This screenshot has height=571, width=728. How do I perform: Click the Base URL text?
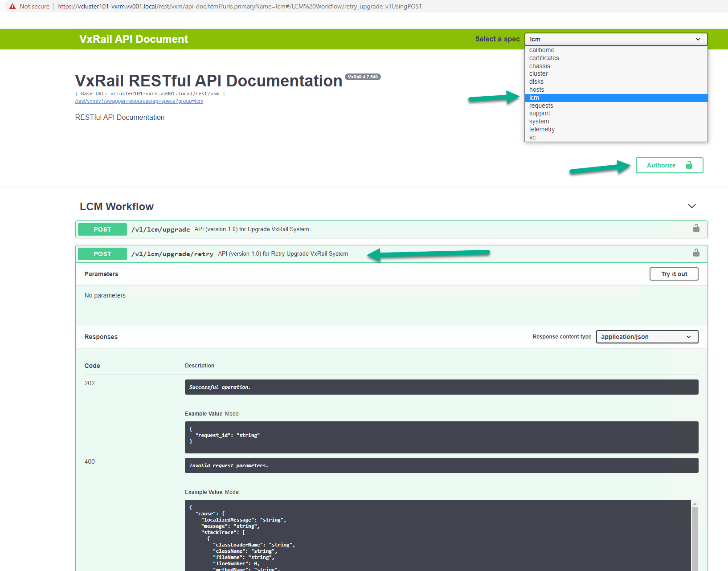coord(150,94)
